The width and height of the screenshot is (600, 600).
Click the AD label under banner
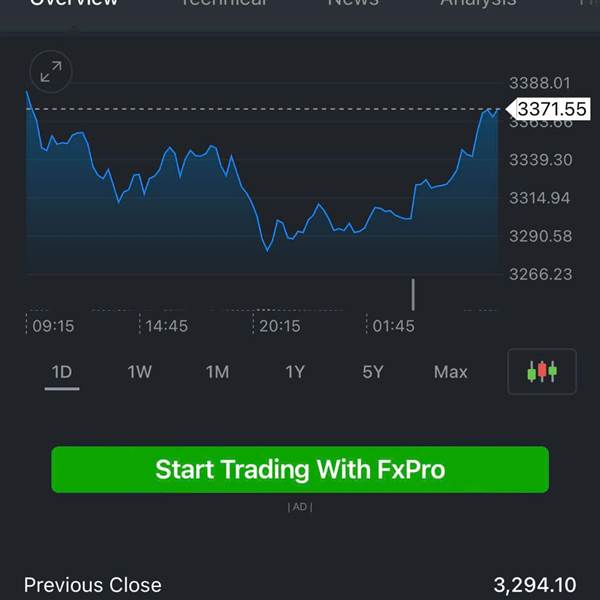click(300, 507)
